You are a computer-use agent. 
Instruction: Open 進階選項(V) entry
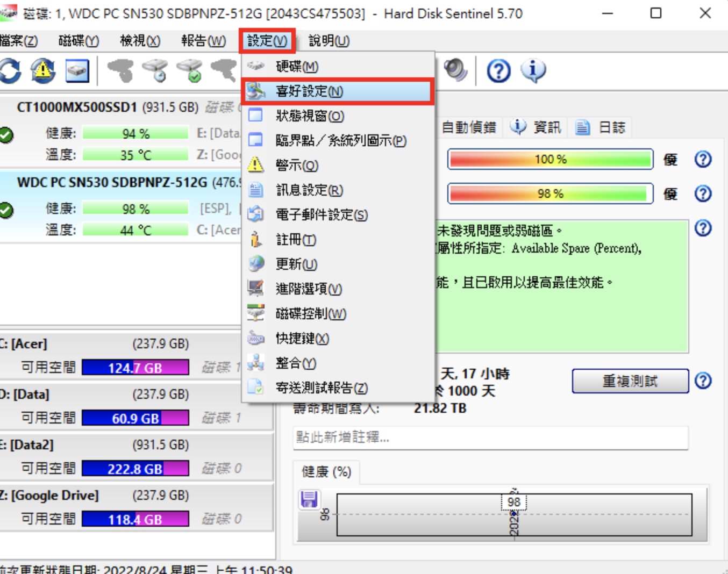coord(338,289)
